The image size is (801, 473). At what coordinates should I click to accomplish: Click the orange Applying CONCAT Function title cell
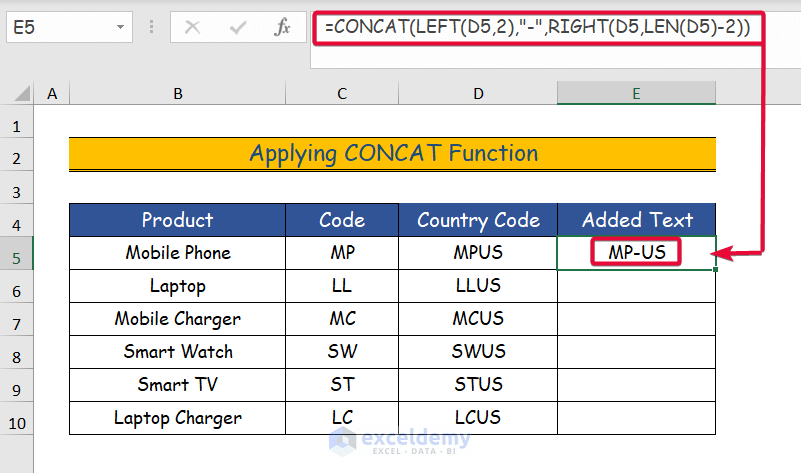392,153
